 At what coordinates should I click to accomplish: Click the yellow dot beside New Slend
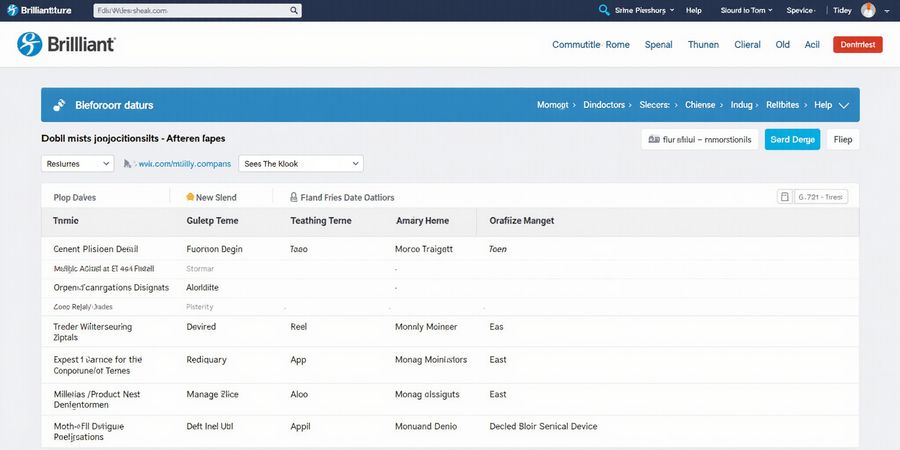[x=190, y=197]
